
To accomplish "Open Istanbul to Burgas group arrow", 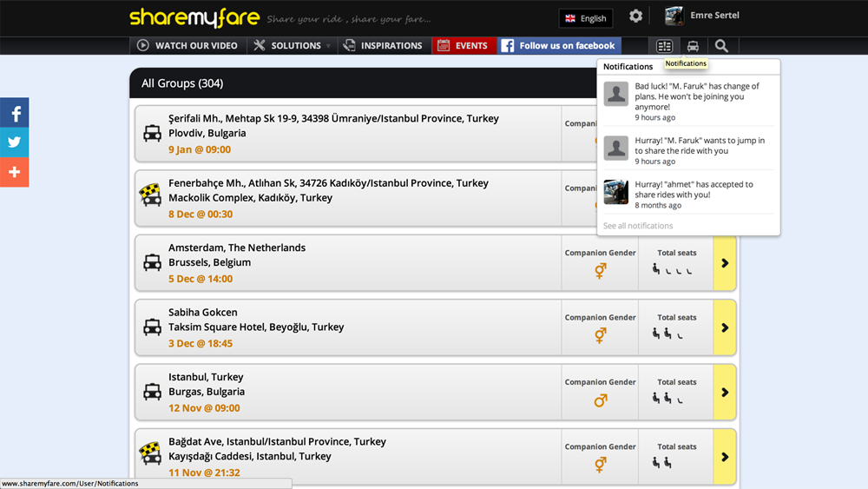I will 725,393.
